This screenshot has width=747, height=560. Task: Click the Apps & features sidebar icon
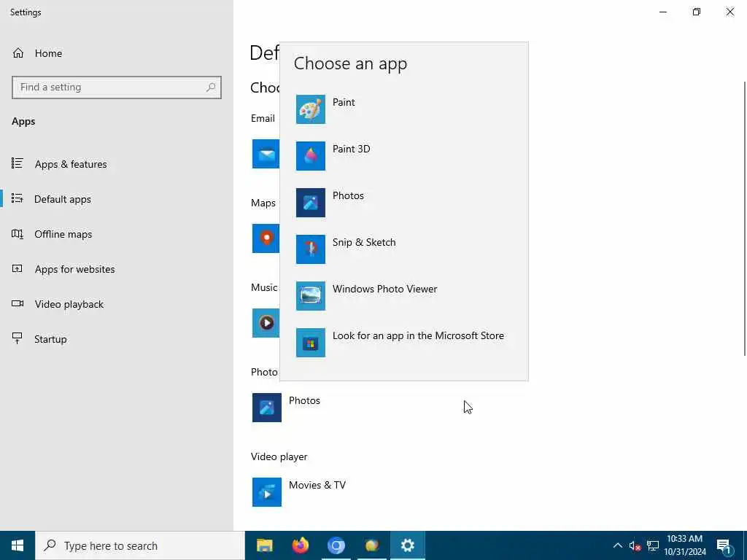pos(18,163)
